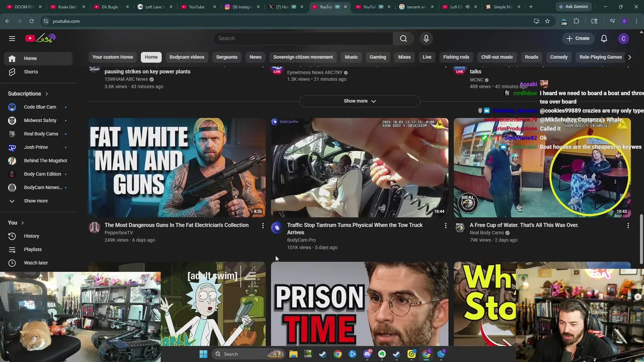Click the PepperboxTV channel name
This screenshot has width=644, height=362.
pyautogui.click(x=119, y=232)
